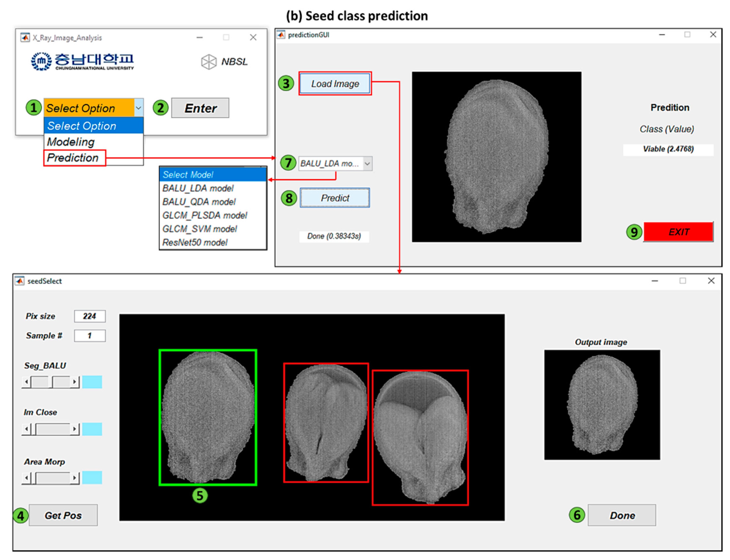Expand the BALU_LDA model dropdown
This screenshot has height=560, width=730.
(367, 164)
